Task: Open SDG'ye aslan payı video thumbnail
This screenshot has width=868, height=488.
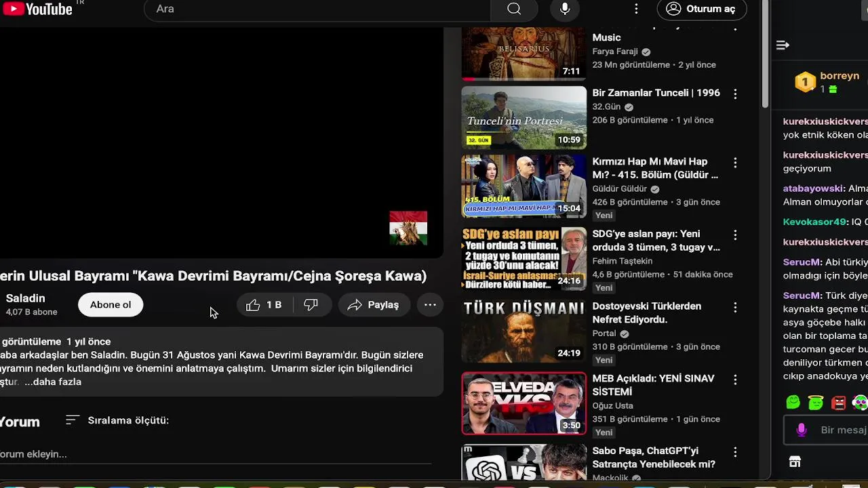Action: tap(524, 258)
